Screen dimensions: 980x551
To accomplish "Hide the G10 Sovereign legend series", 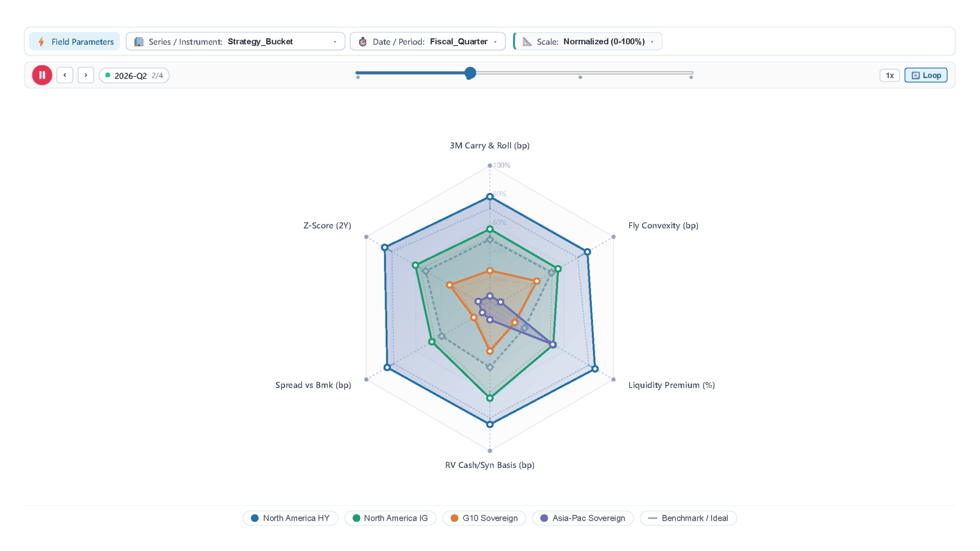I will click(x=484, y=518).
